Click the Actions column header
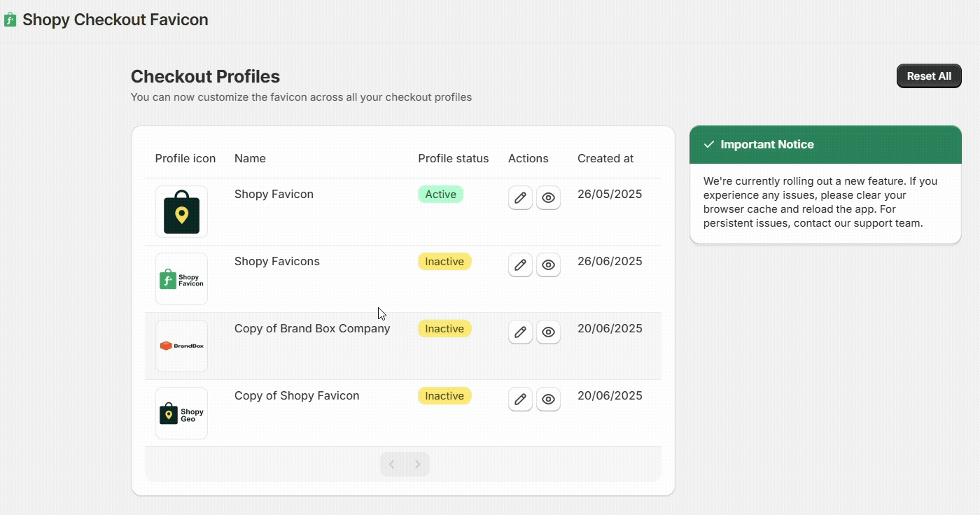This screenshot has width=980, height=515. pos(528,158)
